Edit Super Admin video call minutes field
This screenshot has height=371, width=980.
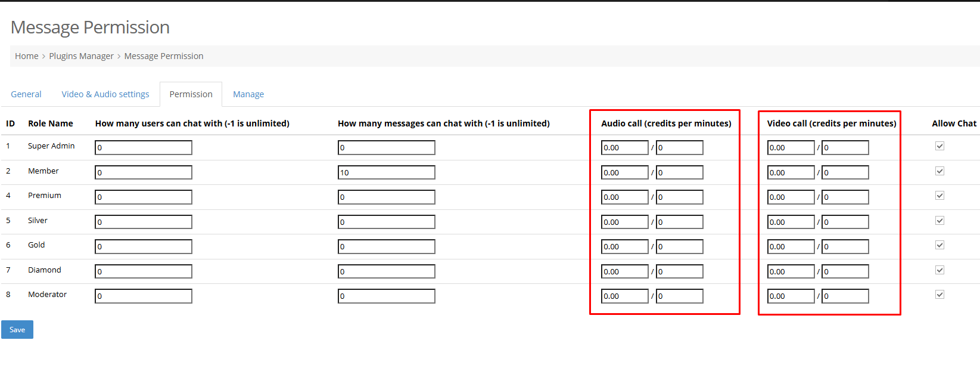coord(845,147)
